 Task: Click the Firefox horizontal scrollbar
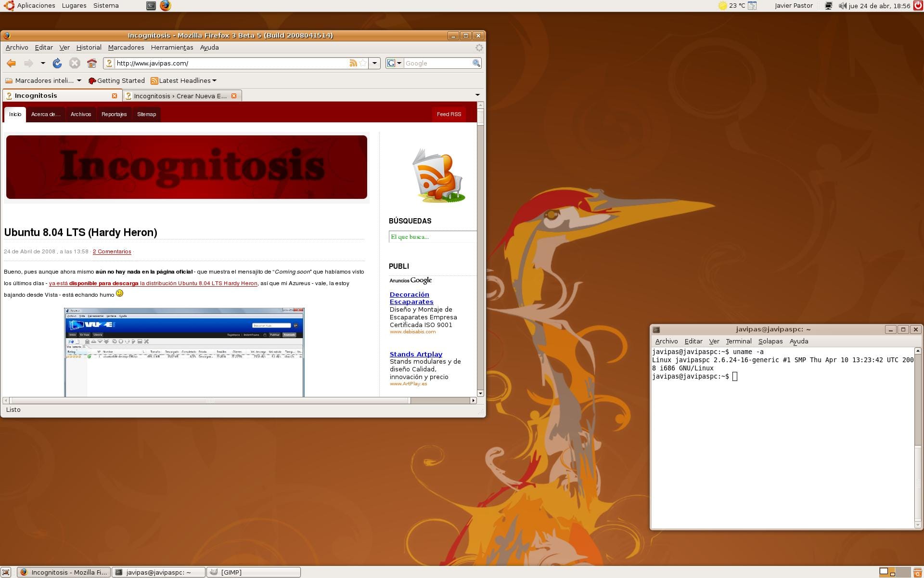(x=210, y=400)
